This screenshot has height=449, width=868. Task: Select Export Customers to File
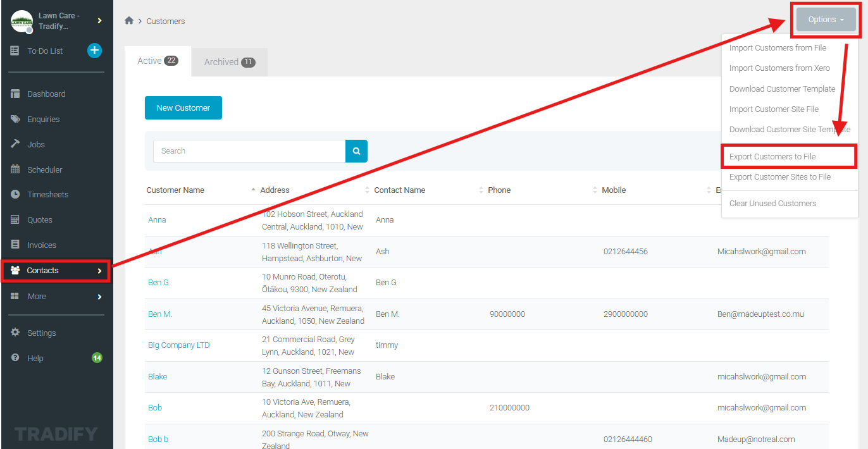coord(772,157)
